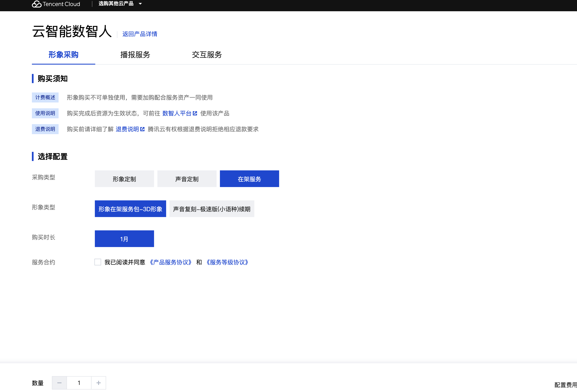
Task: Click the plus quantity button
Action: point(99,383)
